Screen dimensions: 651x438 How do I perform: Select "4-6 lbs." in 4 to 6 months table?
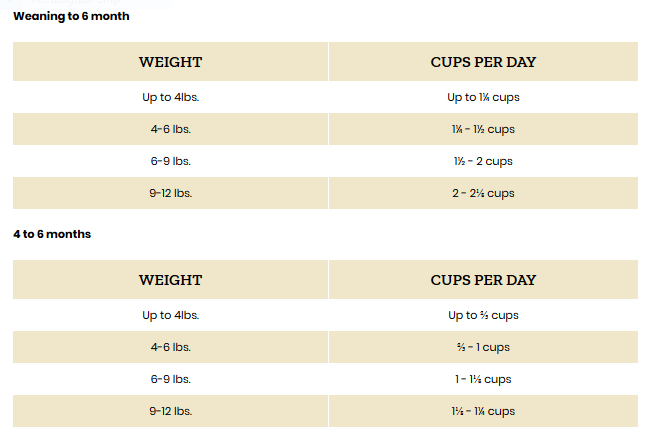(170, 347)
